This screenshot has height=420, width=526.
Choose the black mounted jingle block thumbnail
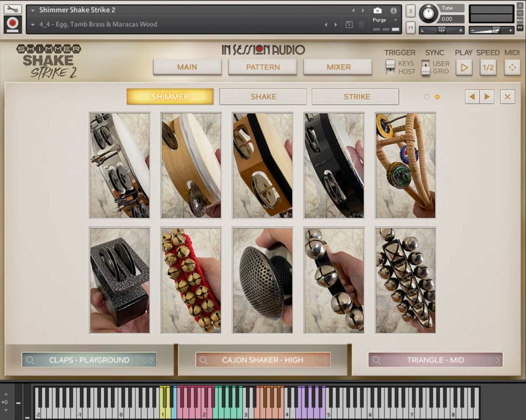click(x=120, y=280)
